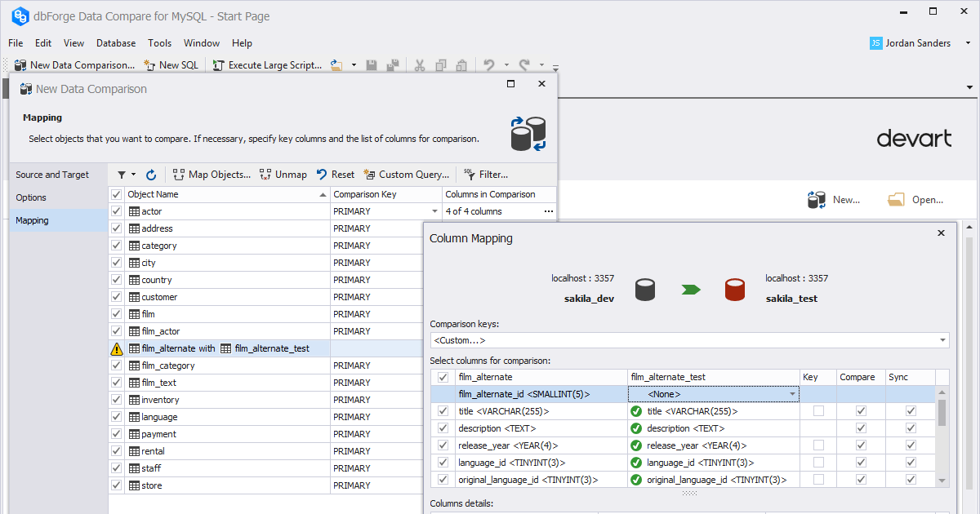
Task: Open the filter funnel icon in Mapping toolbar
Action: [122, 175]
